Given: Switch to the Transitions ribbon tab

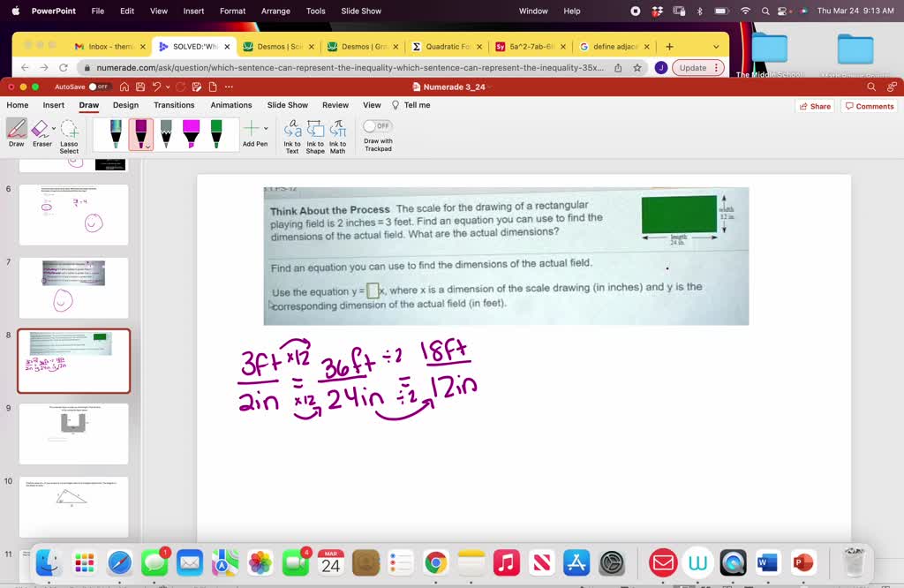Looking at the screenshot, I should (174, 105).
